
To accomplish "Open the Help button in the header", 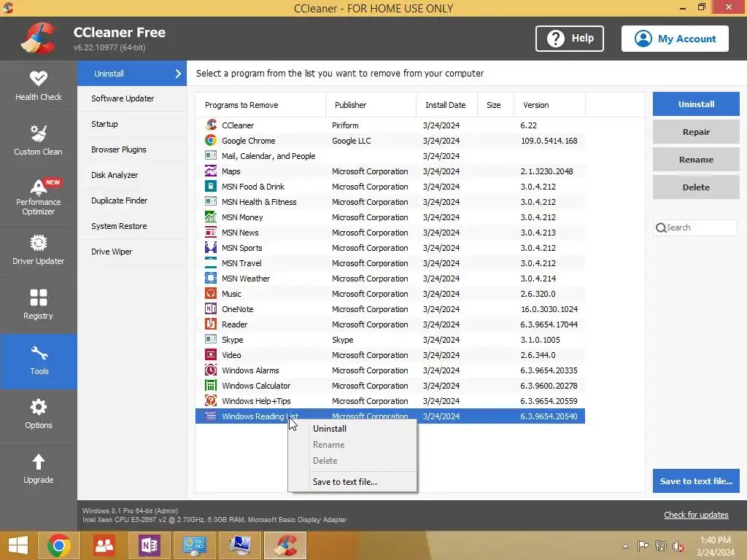I will (569, 39).
